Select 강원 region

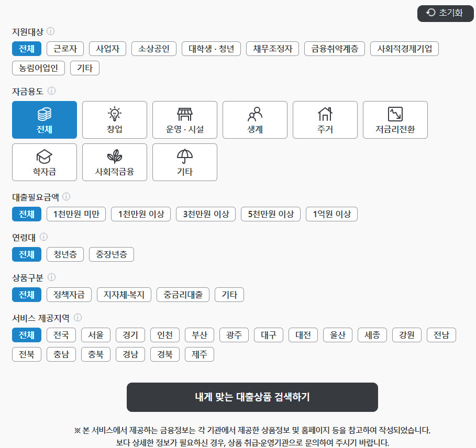pyautogui.click(x=407, y=335)
